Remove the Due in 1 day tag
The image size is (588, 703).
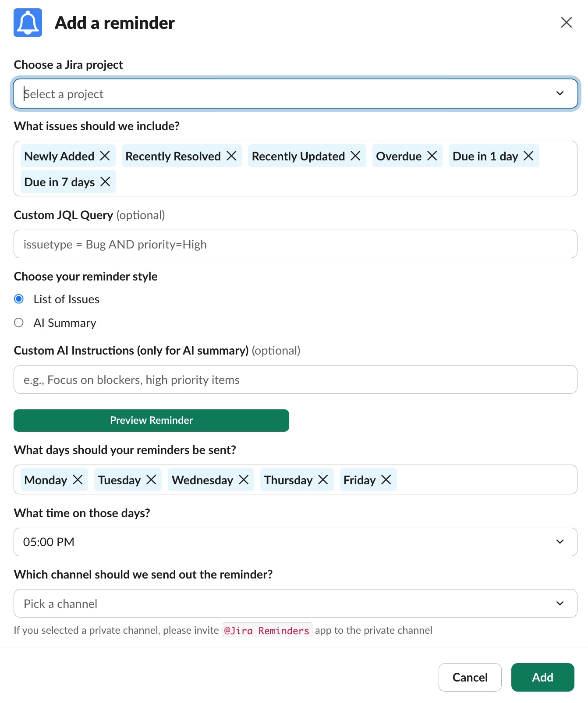528,156
